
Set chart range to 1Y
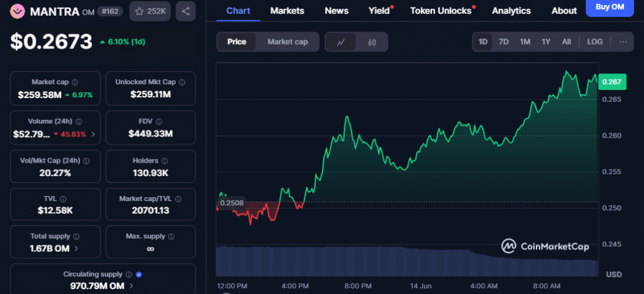coord(546,42)
